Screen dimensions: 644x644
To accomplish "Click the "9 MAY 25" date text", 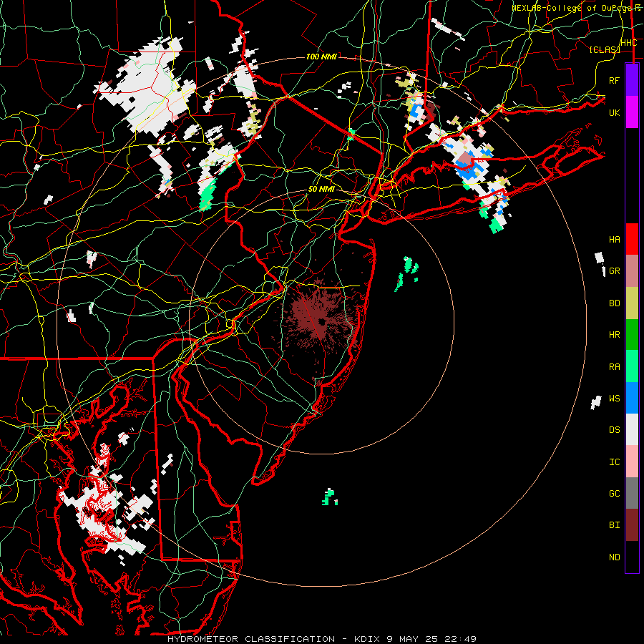I will (x=414, y=639).
